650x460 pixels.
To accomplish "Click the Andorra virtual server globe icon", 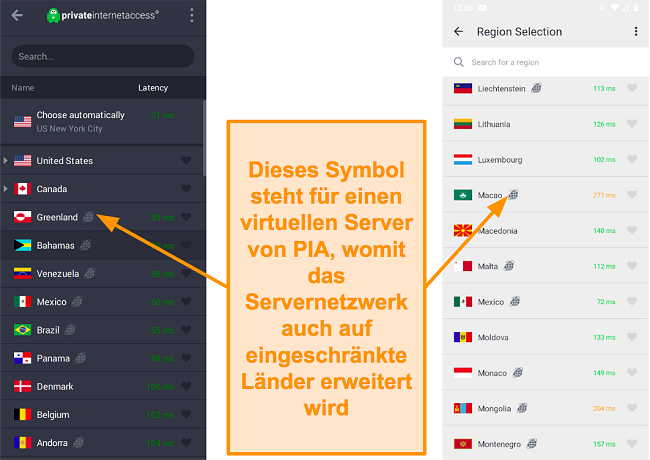I will click(x=78, y=442).
